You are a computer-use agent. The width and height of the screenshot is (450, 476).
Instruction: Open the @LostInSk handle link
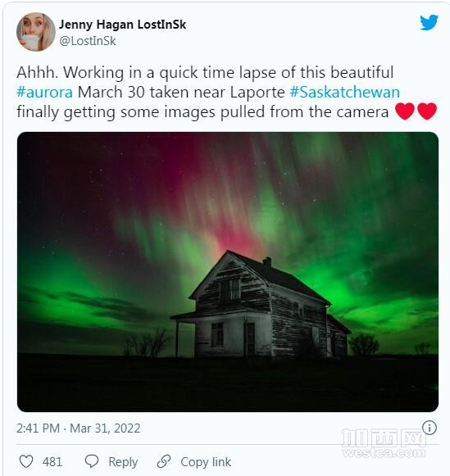pos(88,41)
